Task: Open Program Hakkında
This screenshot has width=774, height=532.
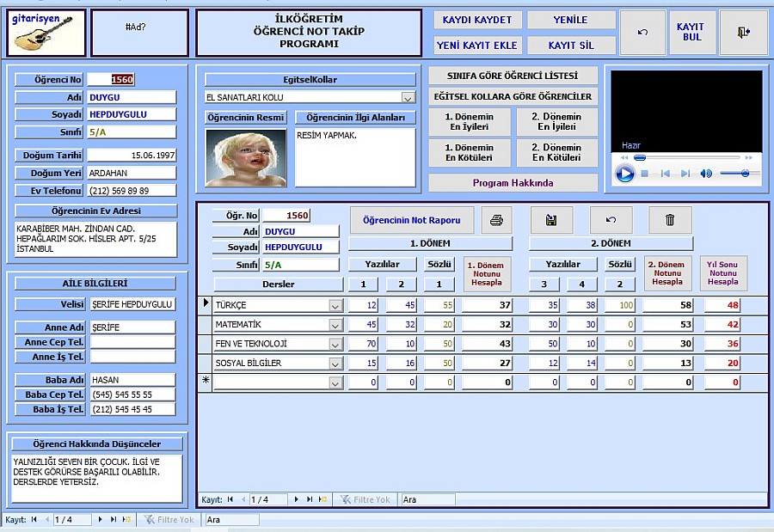Action: pyautogui.click(x=513, y=183)
